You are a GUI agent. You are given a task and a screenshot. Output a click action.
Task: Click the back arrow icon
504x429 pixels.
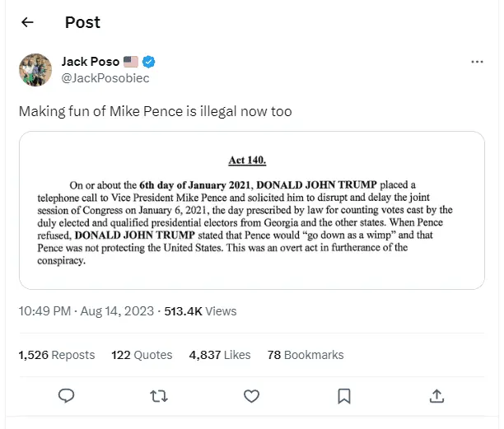27,23
